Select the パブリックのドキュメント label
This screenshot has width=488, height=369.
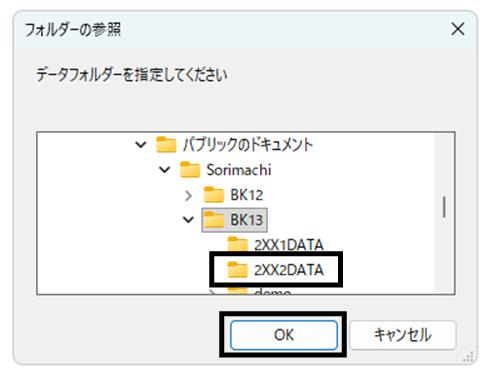(248, 145)
